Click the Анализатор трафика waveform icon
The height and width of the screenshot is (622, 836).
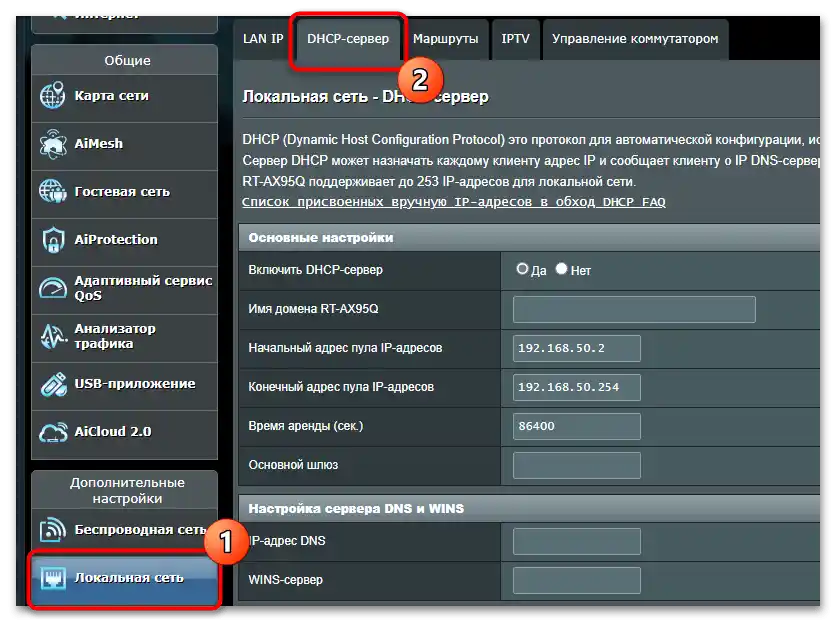[52, 336]
